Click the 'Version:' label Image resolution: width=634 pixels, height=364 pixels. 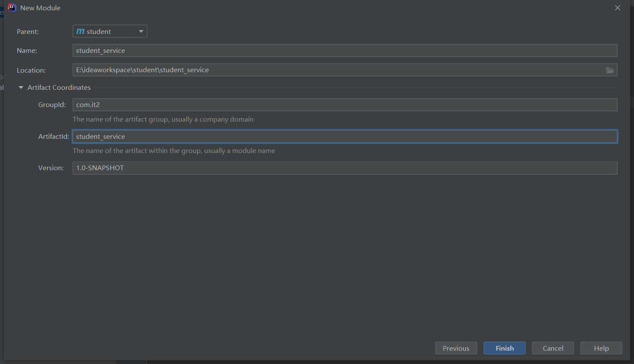coord(51,168)
